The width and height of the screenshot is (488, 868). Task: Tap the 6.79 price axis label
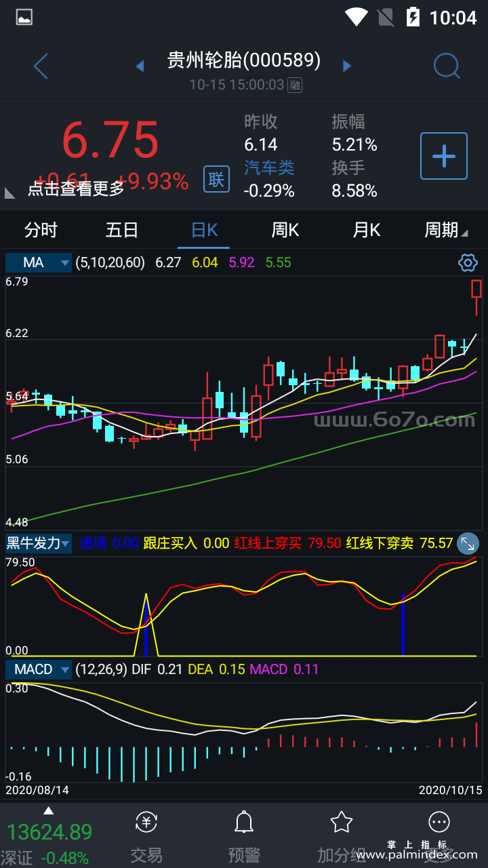click(x=16, y=281)
